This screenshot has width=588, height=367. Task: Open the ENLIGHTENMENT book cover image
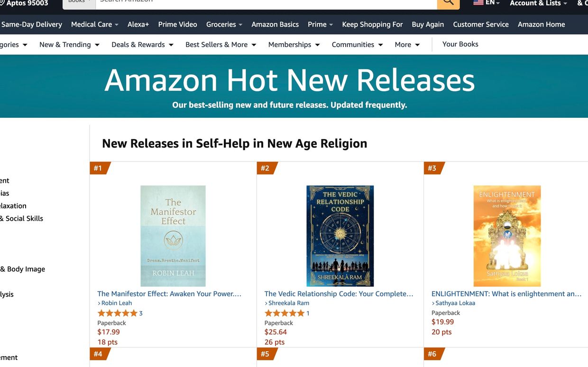pos(507,236)
